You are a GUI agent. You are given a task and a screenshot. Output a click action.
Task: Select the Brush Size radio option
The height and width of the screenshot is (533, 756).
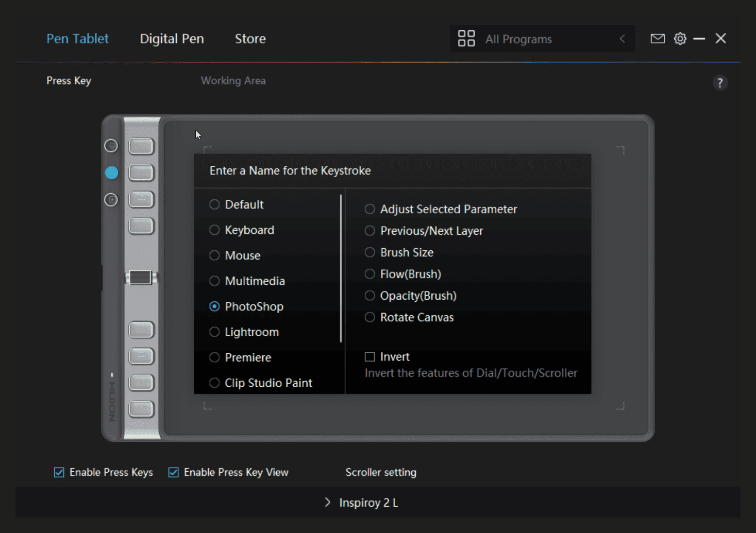pos(369,252)
